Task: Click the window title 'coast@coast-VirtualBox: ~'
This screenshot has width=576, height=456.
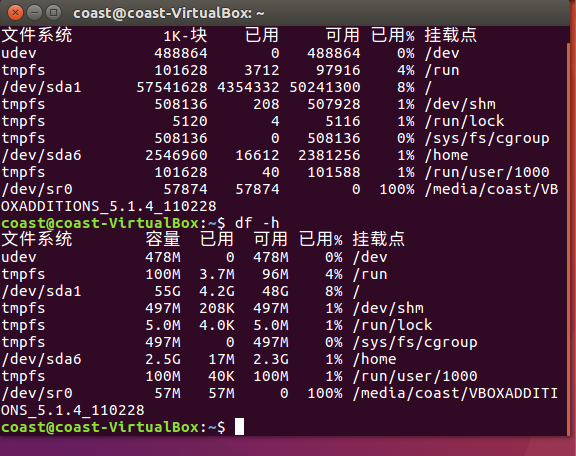Action: click(x=169, y=13)
